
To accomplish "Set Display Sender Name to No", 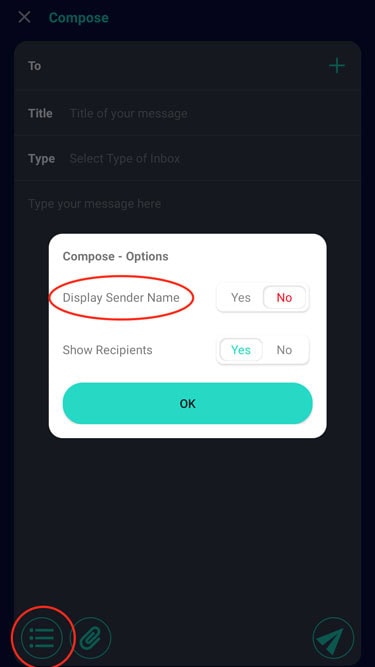I will [284, 298].
